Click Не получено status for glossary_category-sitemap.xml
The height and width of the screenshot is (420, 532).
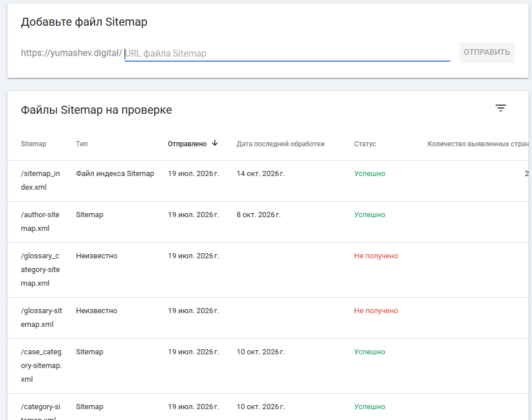[x=376, y=256]
